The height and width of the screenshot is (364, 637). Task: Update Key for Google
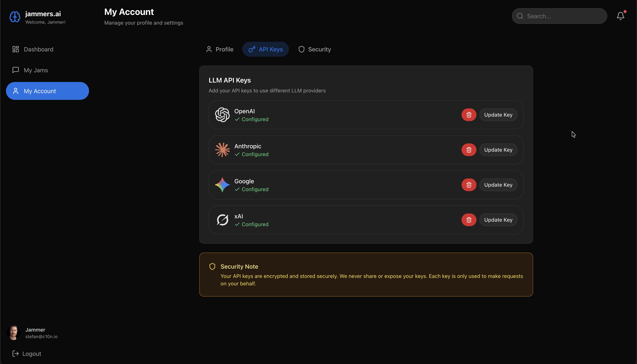498,185
